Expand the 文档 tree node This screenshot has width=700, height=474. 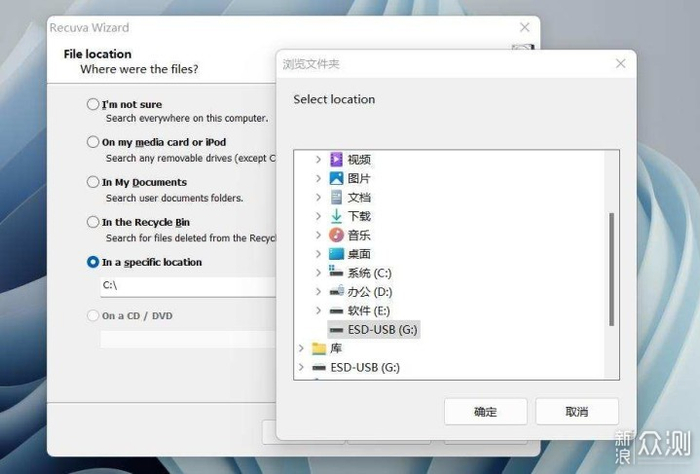click(x=318, y=197)
